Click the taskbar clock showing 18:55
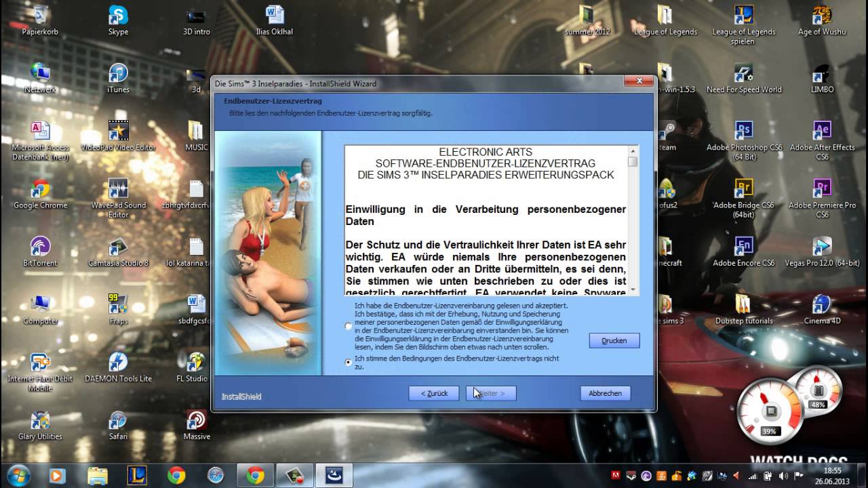 (x=833, y=476)
